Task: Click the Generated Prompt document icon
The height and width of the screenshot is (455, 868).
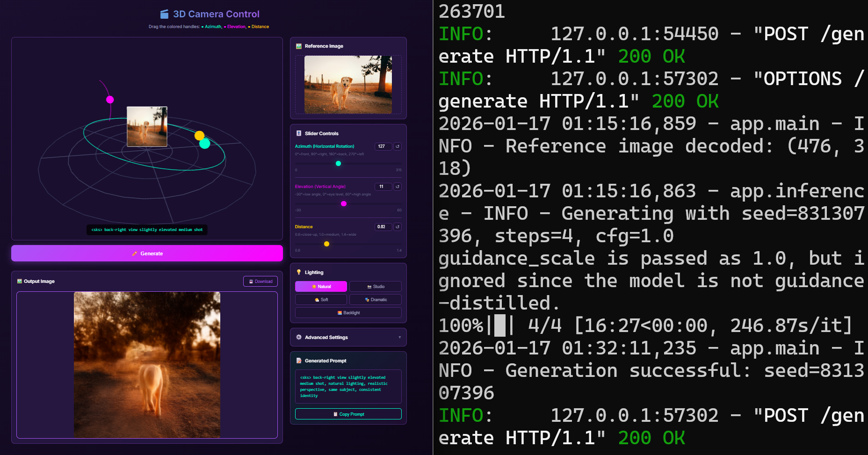Action: 299,361
